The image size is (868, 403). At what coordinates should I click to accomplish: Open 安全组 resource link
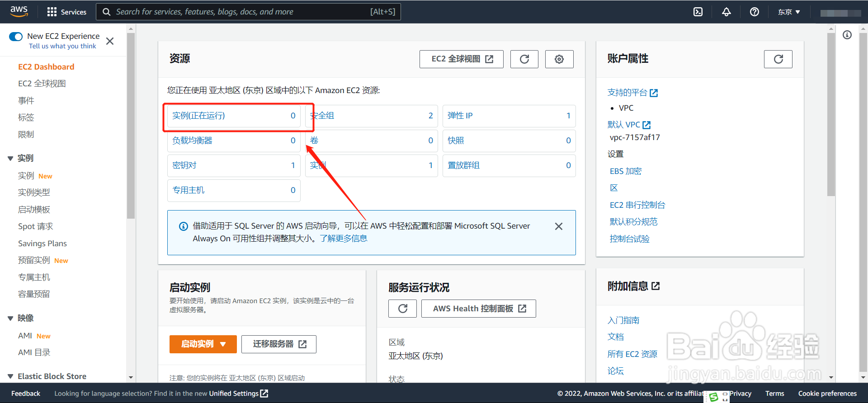pos(322,116)
